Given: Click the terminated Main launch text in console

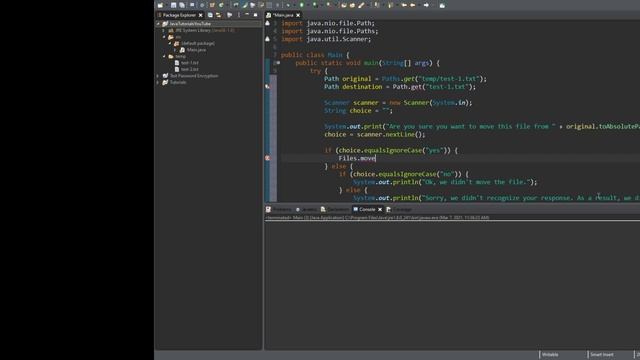Looking at the screenshot, I should pos(377,218).
